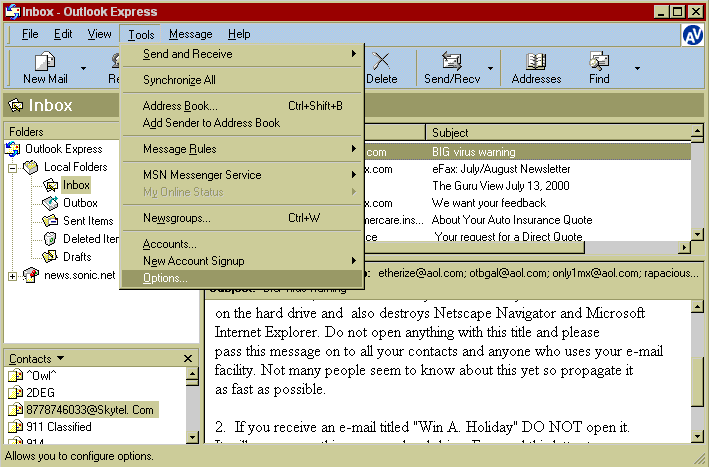
Task: Close the Tools menu via its title
Action: tap(141, 34)
